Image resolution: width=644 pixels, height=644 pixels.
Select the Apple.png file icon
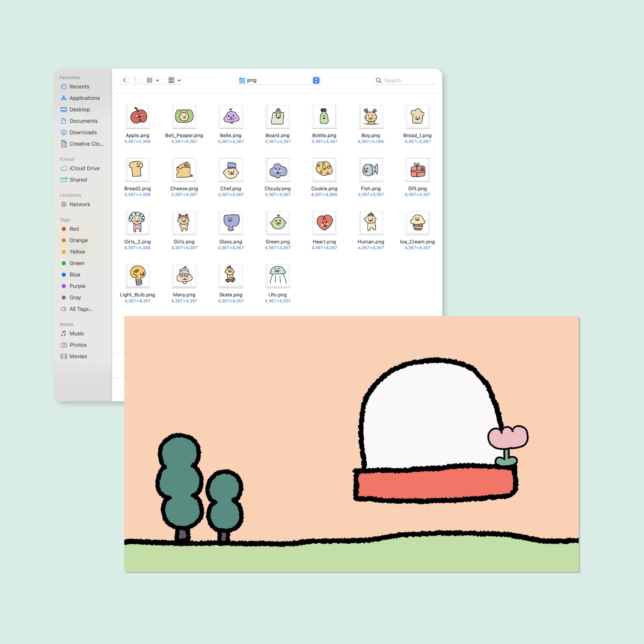point(138,116)
